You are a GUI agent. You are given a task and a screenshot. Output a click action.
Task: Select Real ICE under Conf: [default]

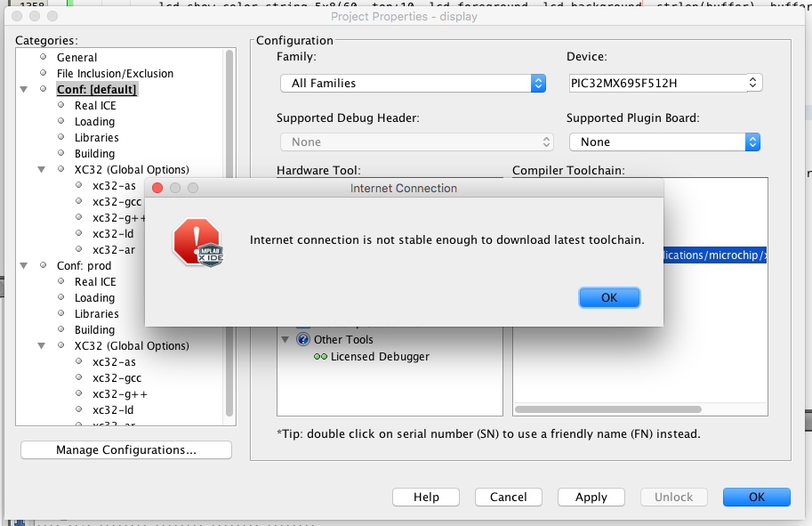(95, 106)
